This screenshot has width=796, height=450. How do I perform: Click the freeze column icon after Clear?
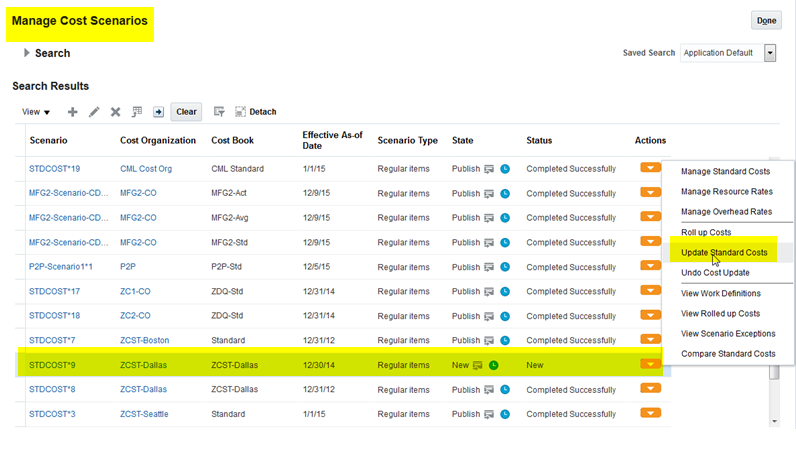coord(219,112)
